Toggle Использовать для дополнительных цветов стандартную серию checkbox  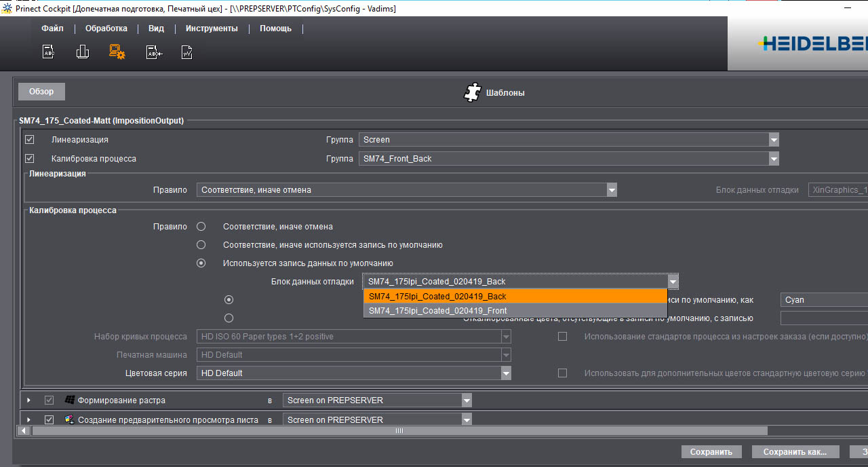pos(562,373)
